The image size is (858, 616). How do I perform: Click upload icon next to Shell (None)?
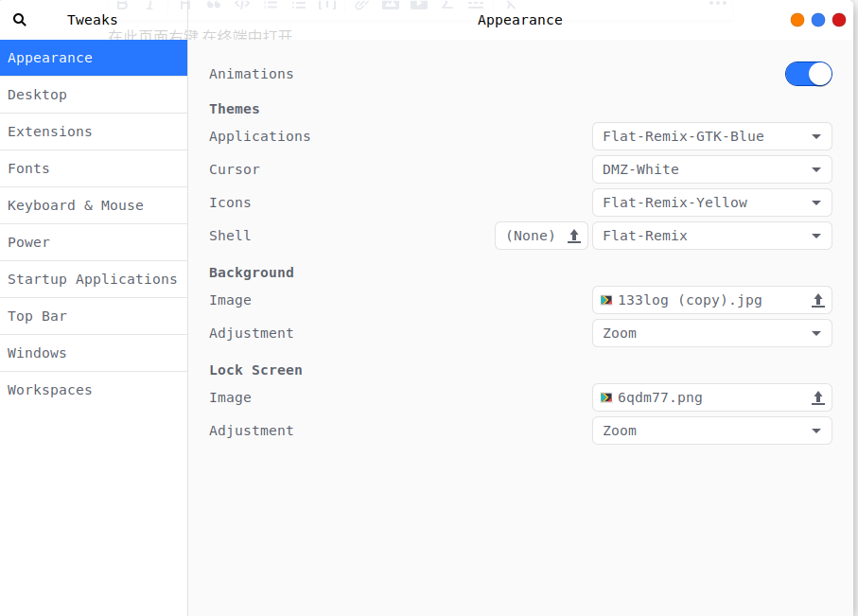pos(573,236)
